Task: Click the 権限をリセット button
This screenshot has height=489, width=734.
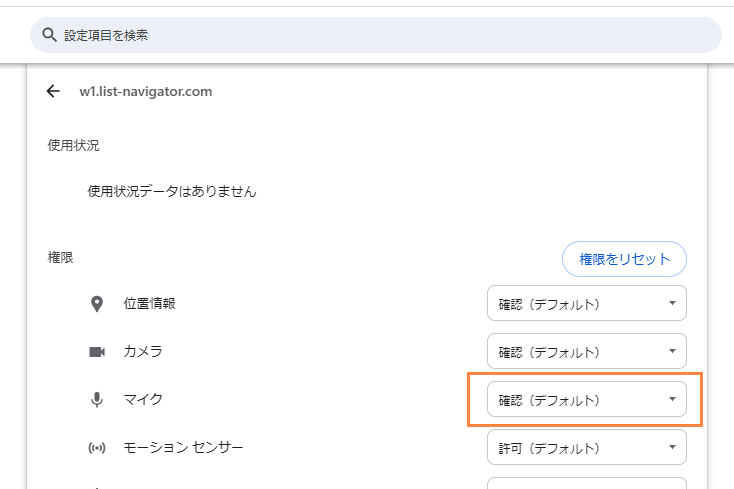Action: pyautogui.click(x=624, y=259)
